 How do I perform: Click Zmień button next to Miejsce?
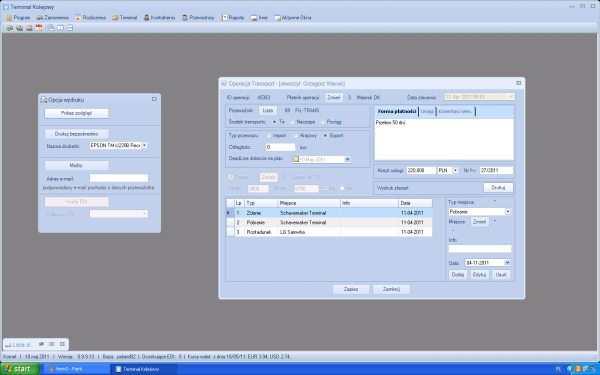(479, 222)
